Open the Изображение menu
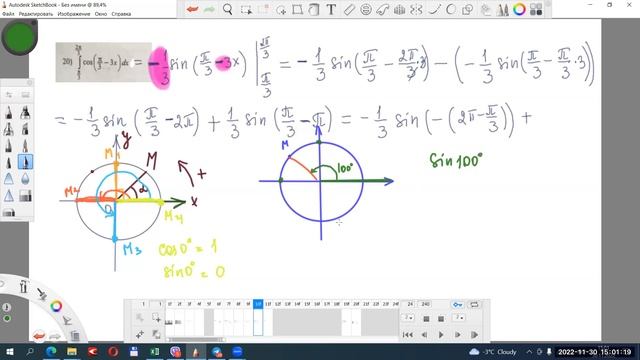The width and height of the screenshot is (640, 360). [74, 14]
